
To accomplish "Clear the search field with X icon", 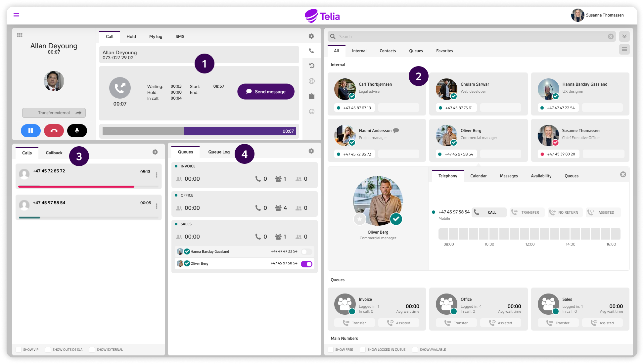I will [611, 37].
